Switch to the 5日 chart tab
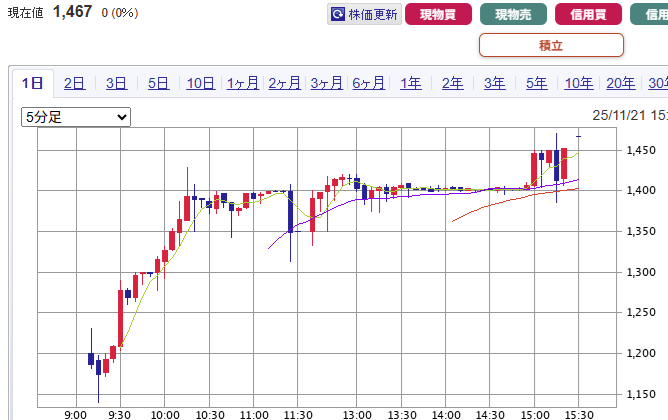This screenshot has width=668, height=420. click(x=159, y=83)
